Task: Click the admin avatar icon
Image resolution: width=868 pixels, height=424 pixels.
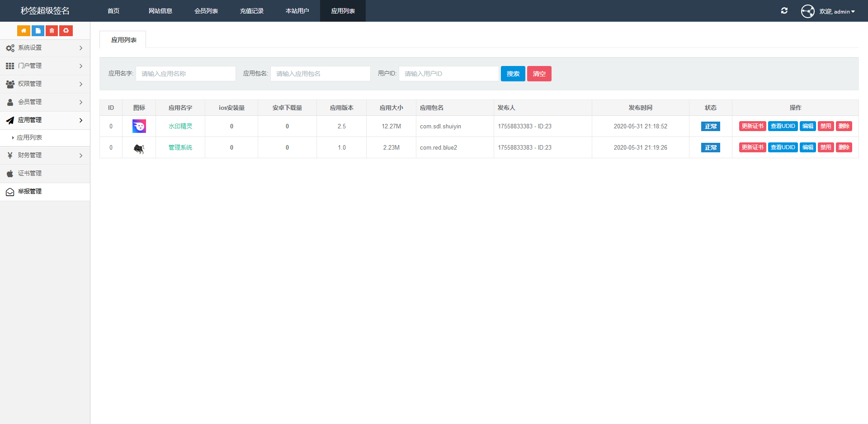Action: pos(807,11)
